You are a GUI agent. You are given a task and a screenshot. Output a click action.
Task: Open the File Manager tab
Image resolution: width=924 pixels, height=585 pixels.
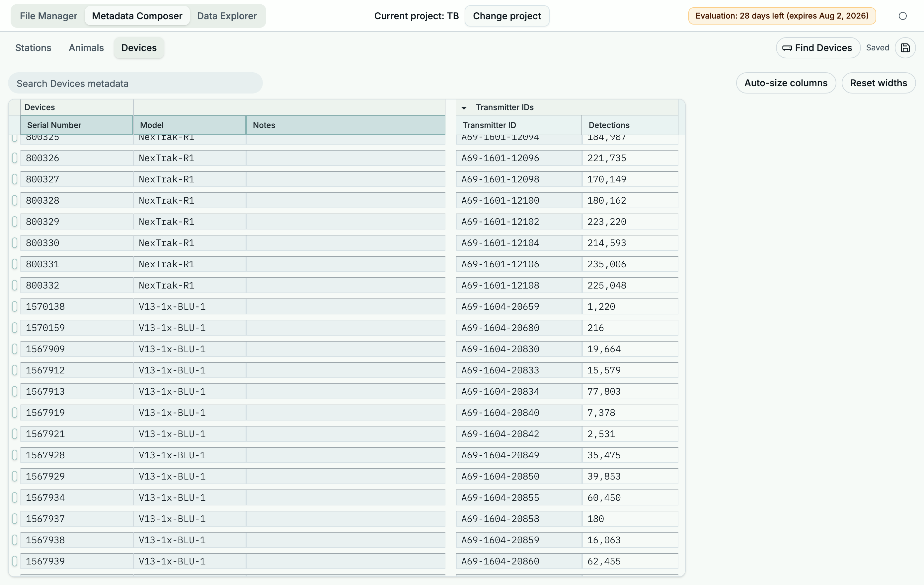[48, 16]
